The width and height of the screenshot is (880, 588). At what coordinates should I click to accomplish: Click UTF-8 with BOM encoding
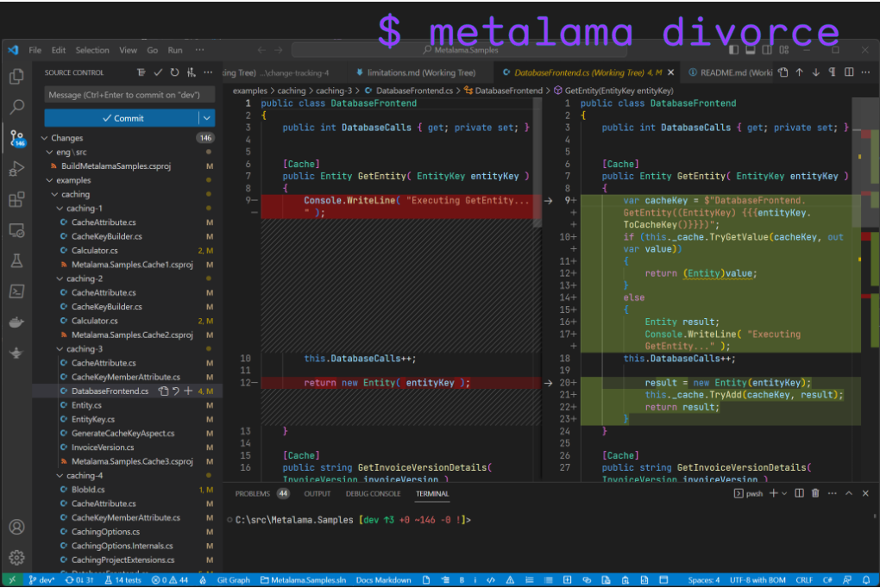pyautogui.click(x=757, y=579)
